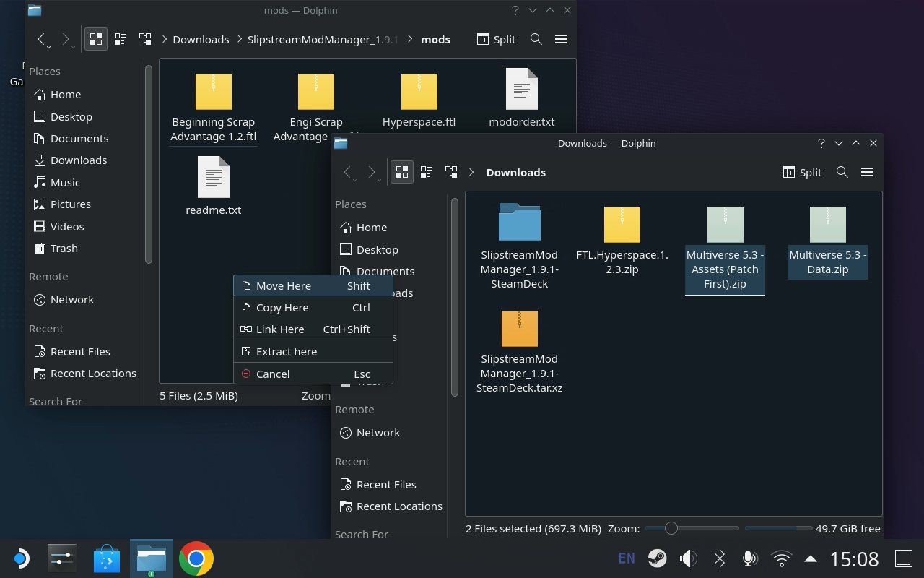924x578 pixels.
Task: Open search in mods window
Action: point(536,39)
